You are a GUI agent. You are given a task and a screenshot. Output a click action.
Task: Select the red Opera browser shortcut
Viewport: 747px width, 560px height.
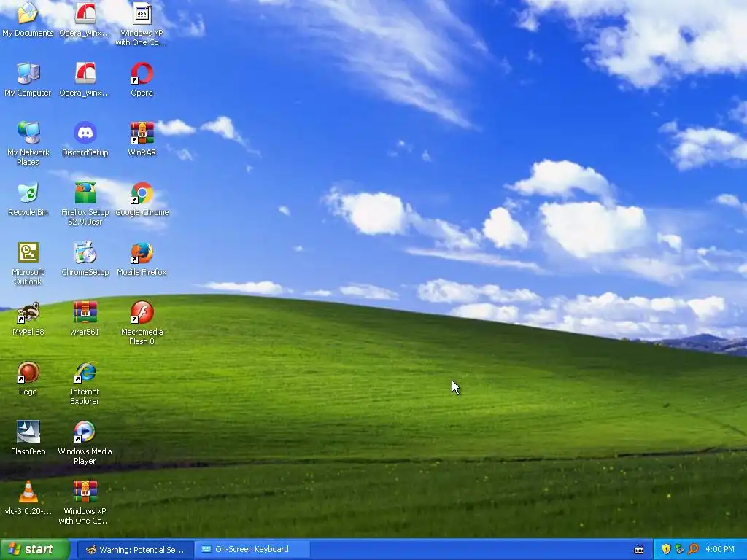coord(142,74)
